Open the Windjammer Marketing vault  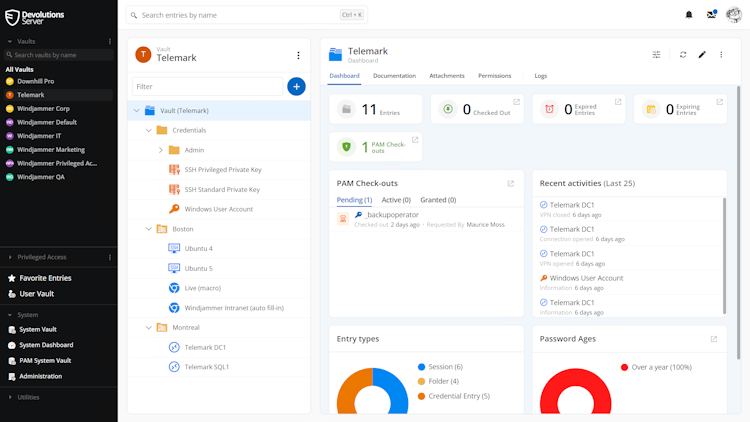pos(58,150)
